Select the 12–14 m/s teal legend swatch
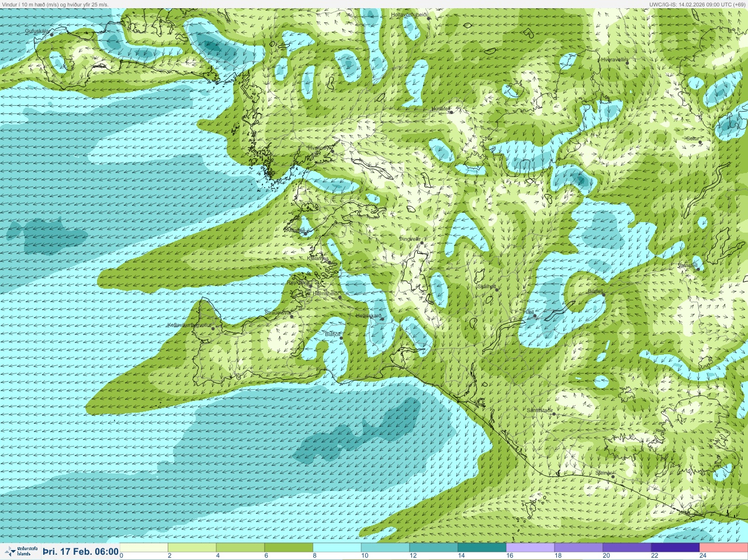 [x=434, y=548]
